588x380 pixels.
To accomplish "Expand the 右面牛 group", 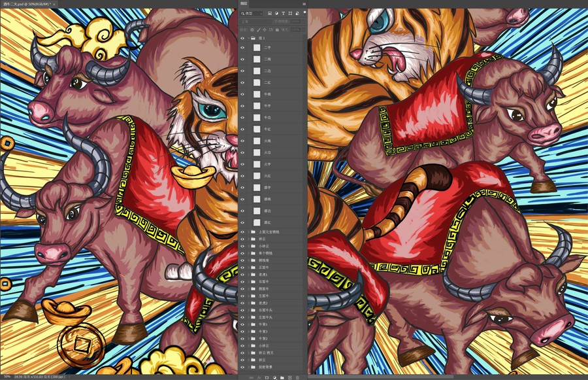I will pos(249,282).
